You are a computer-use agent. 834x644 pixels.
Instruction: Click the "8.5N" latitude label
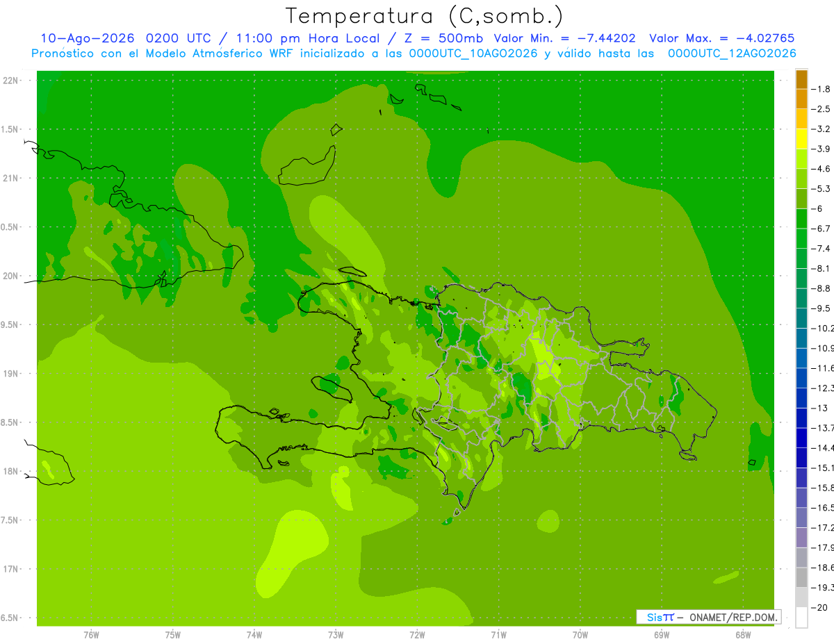coord(10,423)
